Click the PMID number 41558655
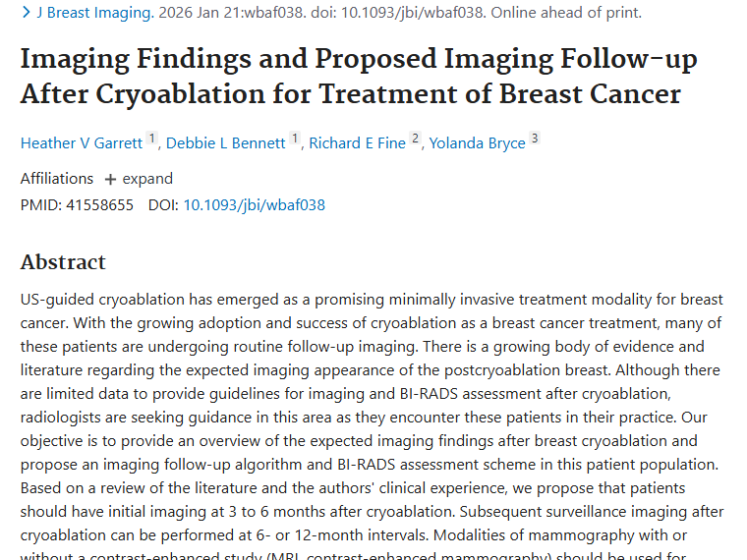Screen dimensions: 747x560 (x=97, y=205)
